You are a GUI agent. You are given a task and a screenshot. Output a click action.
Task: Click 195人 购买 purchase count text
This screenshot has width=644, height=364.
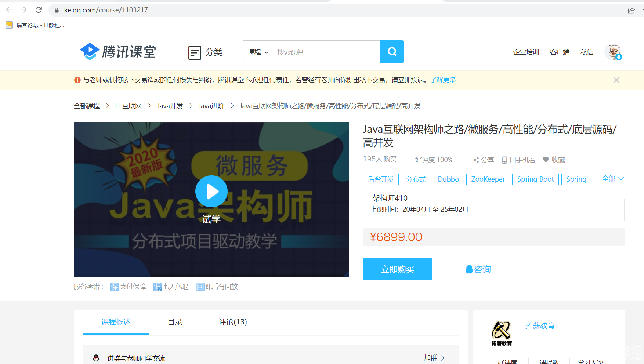[x=380, y=159]
